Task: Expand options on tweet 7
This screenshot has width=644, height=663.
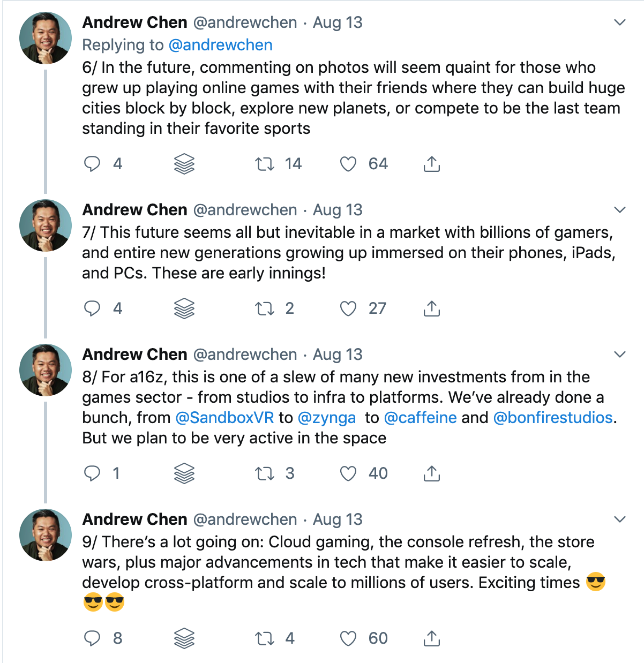Action: [x=620, y=209]
